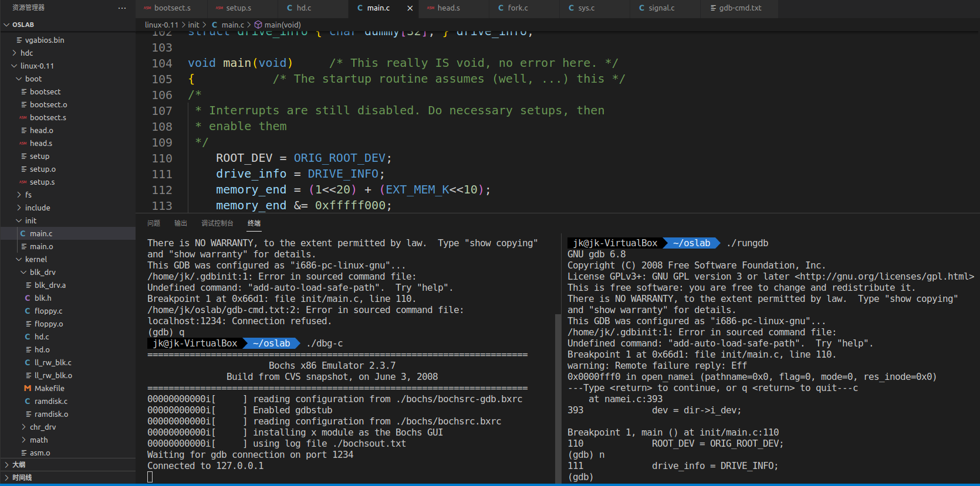The width and height of the screenshot is (980, 486).
Task: Click the left terminal's vertical scrollbar
Action: pos(557,399)
